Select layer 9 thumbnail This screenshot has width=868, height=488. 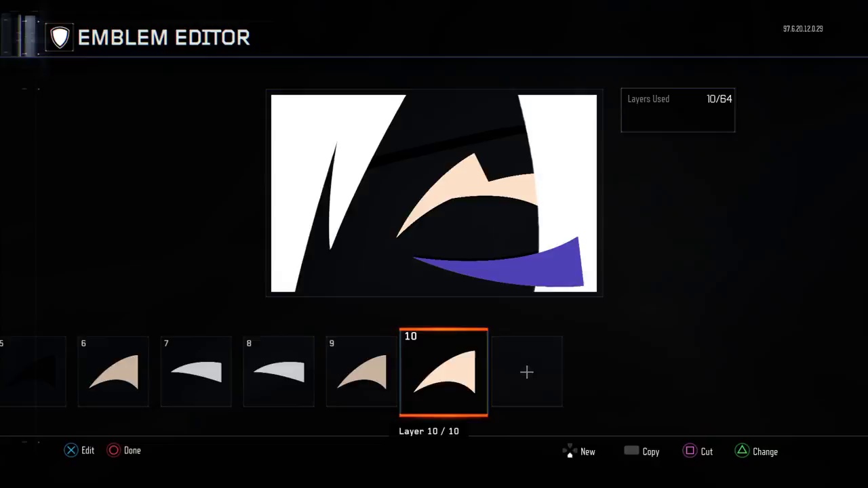tap(361, 371)
